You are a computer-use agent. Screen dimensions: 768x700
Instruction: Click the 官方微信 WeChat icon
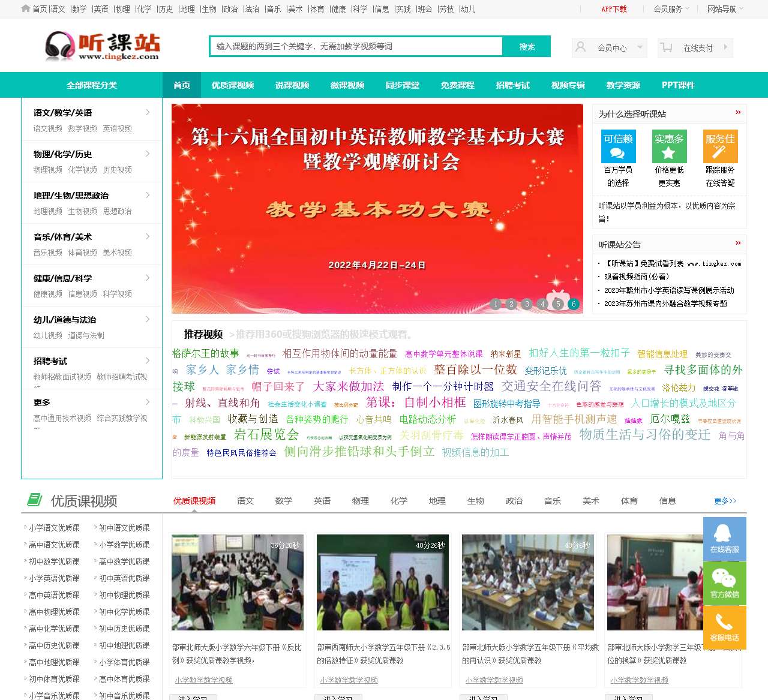[x=724, y=581]
